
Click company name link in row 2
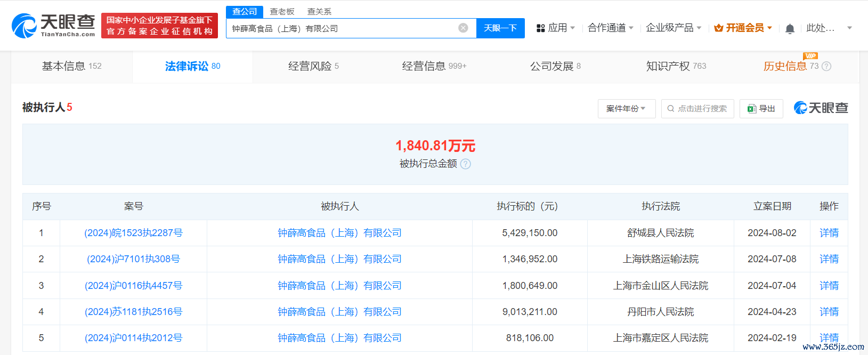click(x=339, y=259)
